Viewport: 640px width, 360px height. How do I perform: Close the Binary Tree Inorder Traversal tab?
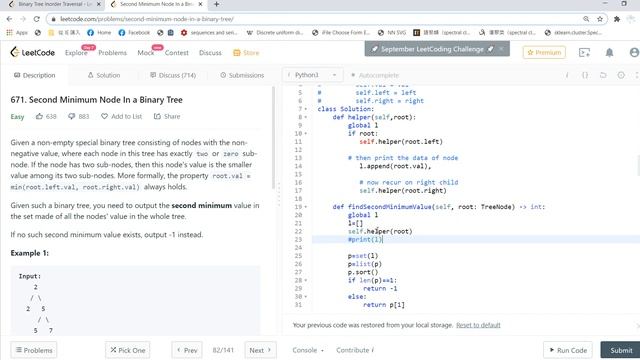point(98,4)
